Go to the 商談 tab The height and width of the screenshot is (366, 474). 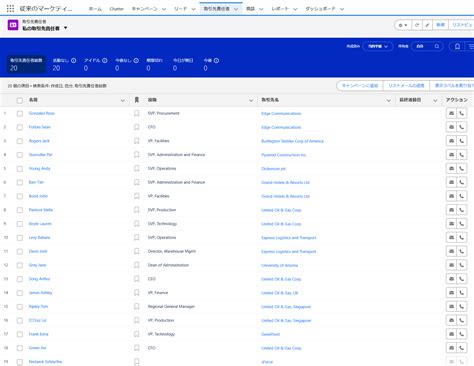pos(250,9)
